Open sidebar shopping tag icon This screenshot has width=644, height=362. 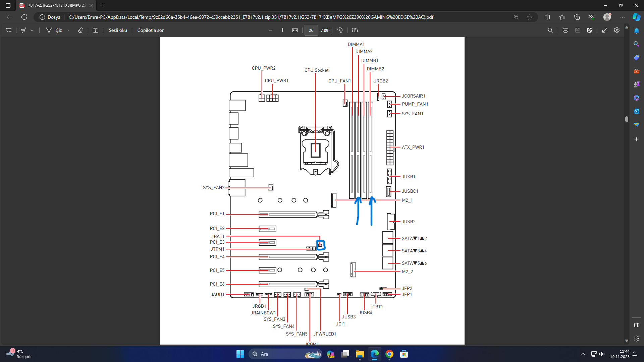(x=636, y=58)
